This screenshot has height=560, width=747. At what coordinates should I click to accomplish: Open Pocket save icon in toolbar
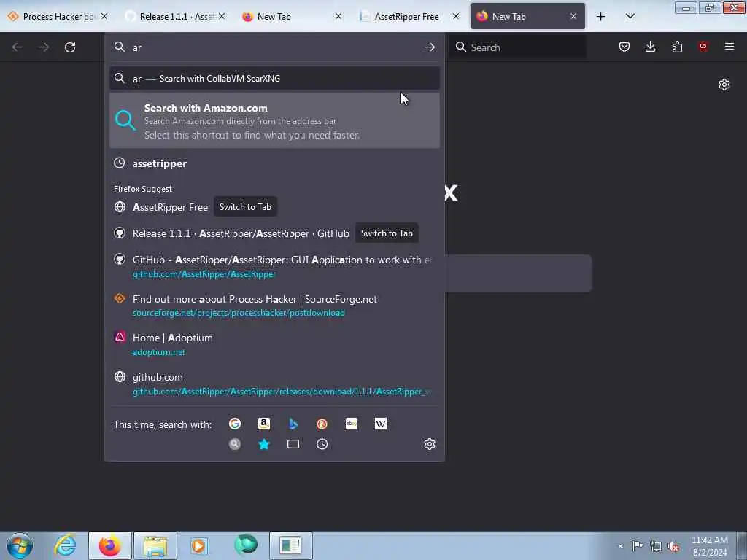624,47
